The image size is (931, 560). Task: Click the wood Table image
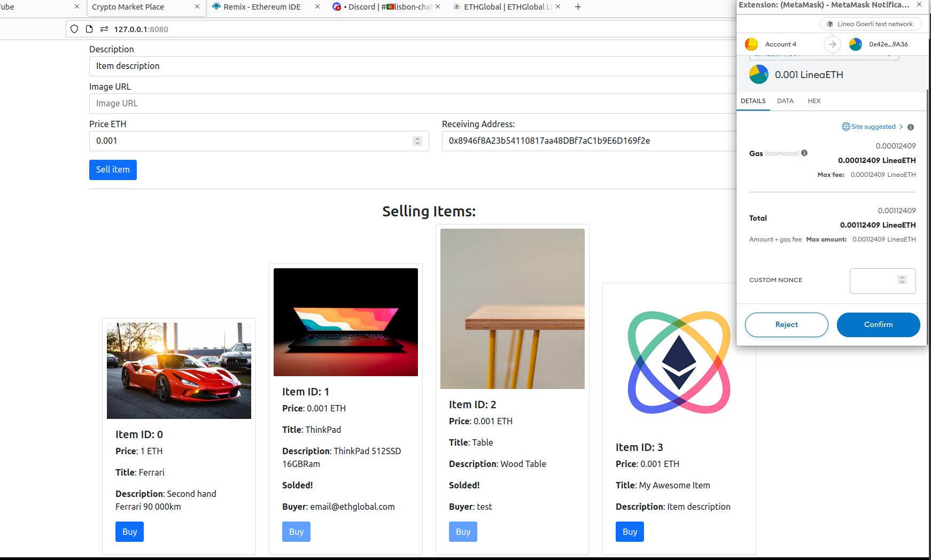click(x=513, y=309)
